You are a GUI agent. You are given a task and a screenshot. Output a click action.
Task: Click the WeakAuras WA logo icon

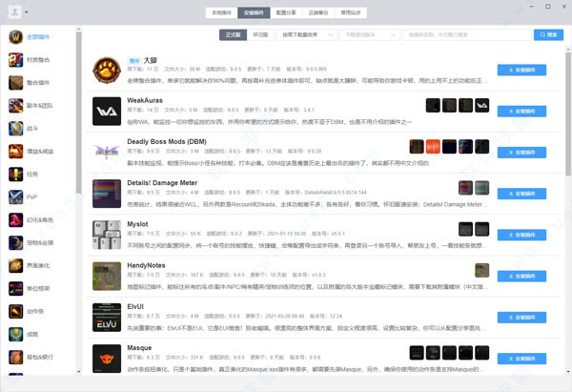[107, 112]
